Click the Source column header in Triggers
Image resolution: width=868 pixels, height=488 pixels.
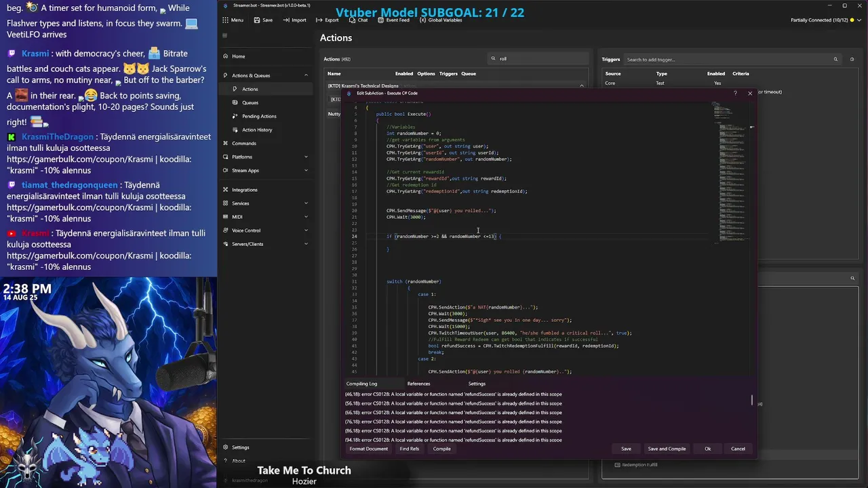[x=612, y=73]
